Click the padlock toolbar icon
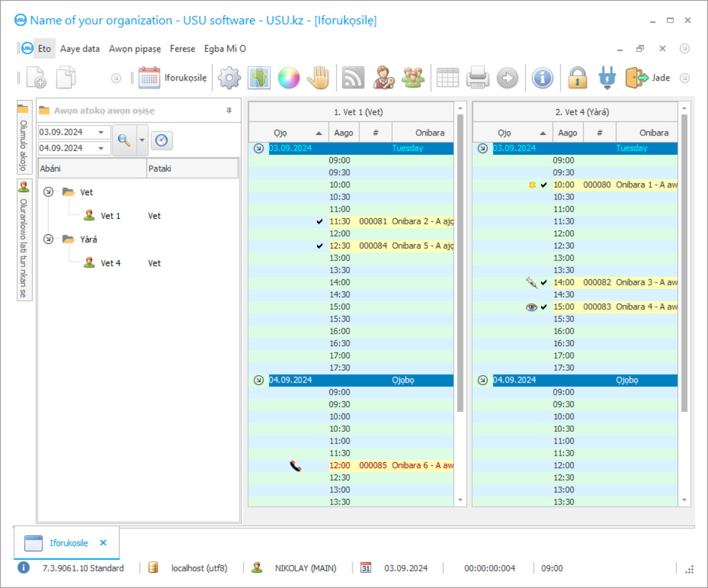 point(577,77)
